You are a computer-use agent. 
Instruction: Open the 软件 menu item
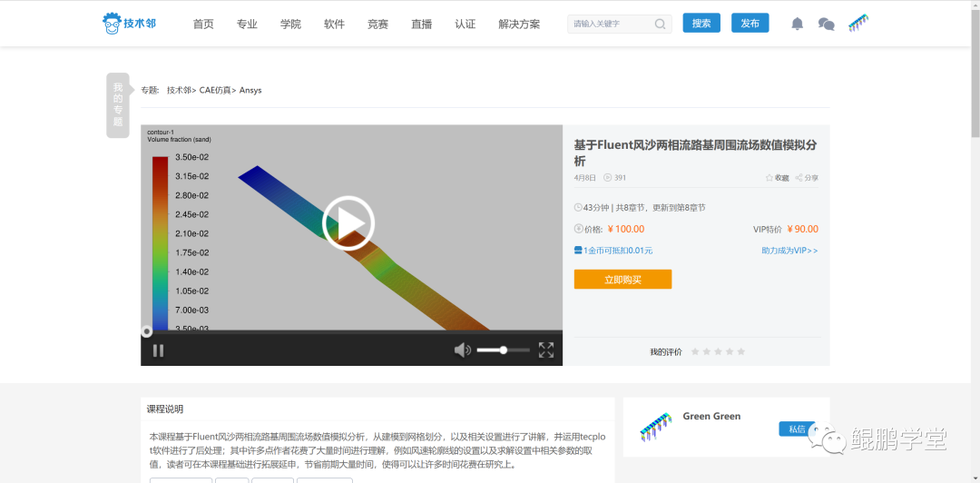tap(334, 25)
